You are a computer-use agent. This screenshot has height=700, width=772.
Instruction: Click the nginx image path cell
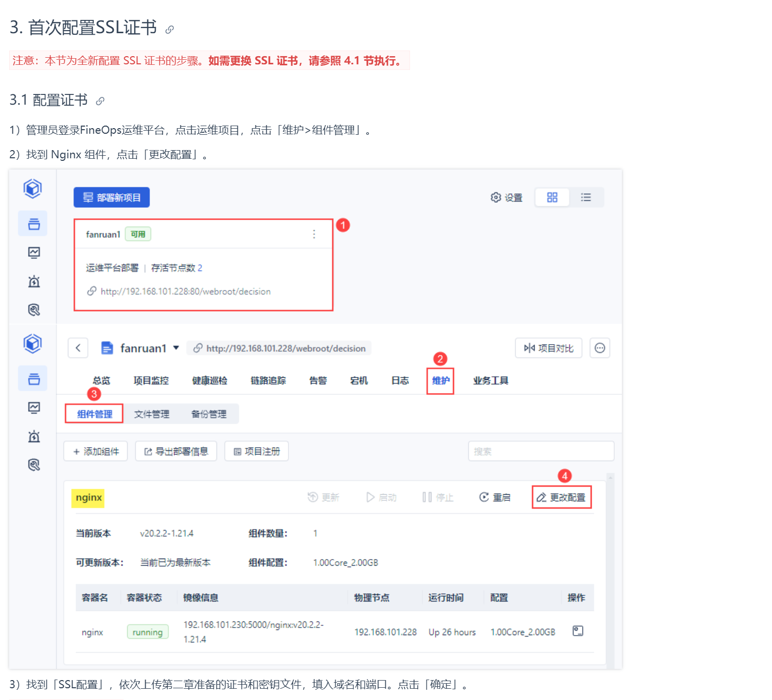pos(253,632)
